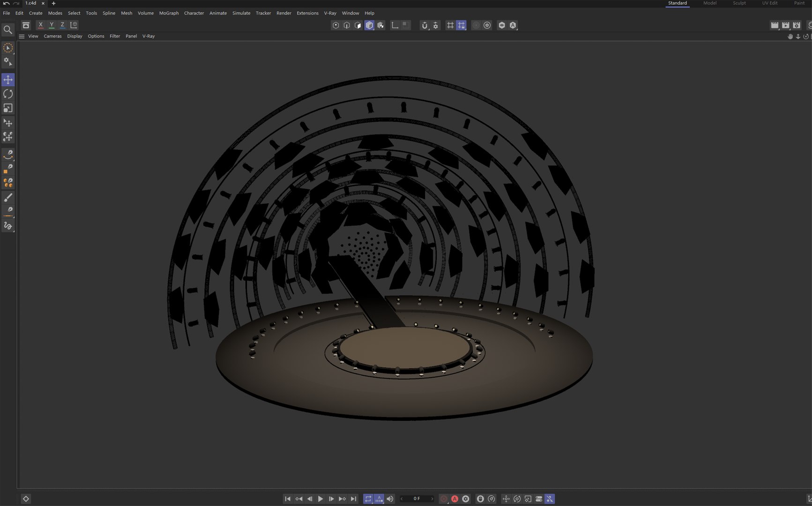Activate the circular live selection tool
The image size is (812, 506).
[x=8, y=48]
